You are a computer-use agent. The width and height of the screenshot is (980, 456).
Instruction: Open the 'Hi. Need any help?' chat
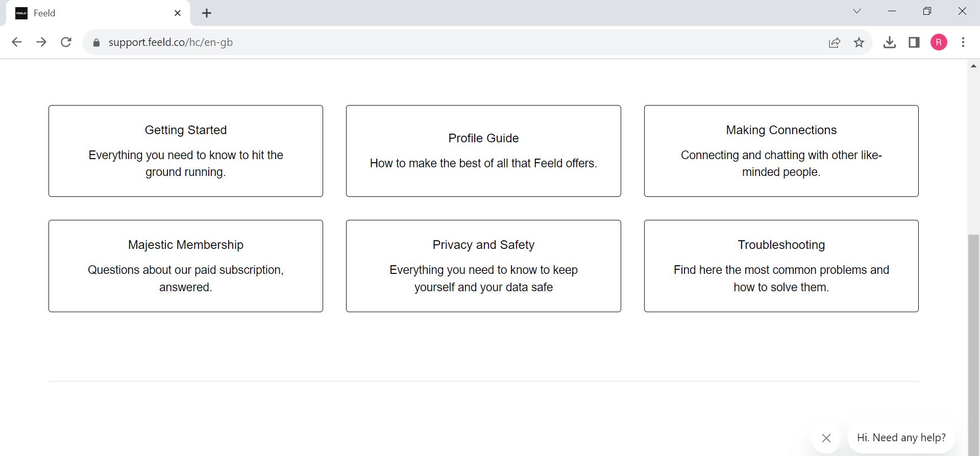point(901,438)
